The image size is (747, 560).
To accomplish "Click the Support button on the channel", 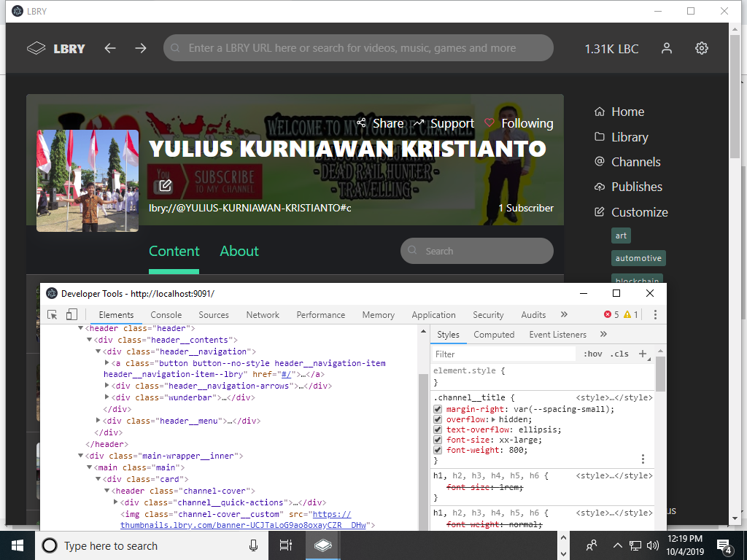I will point(444,123).
